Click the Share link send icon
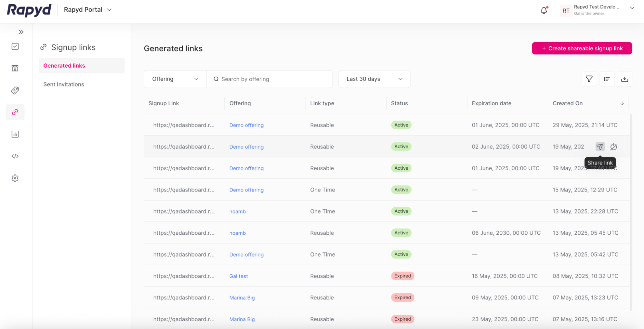Image resolution: width=644 pixels, height=329 pixels. point(600,146)
